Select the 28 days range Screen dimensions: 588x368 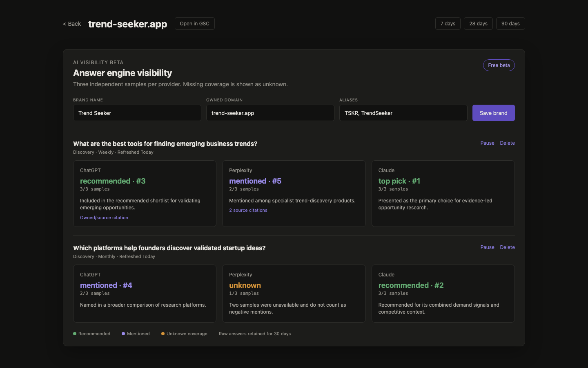point(478,24)
